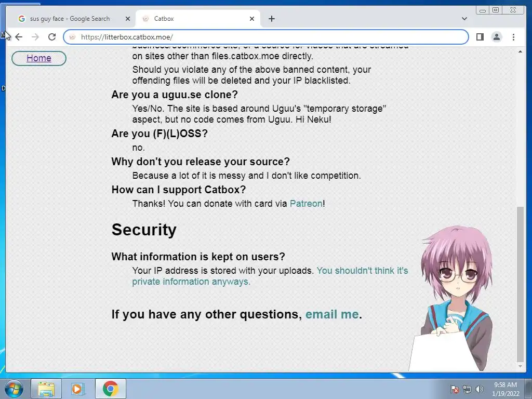
Task: Click the scrollbar up arrow
Action: [x=520, y=51]
